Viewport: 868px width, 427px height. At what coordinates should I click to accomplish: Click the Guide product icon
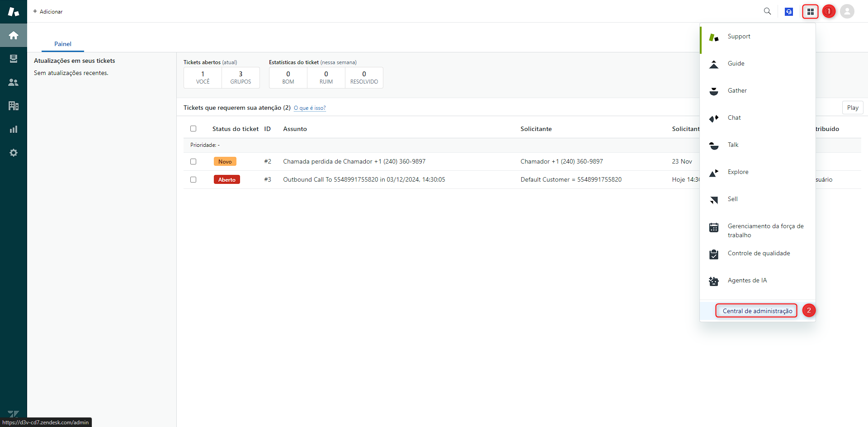[714, 65]
